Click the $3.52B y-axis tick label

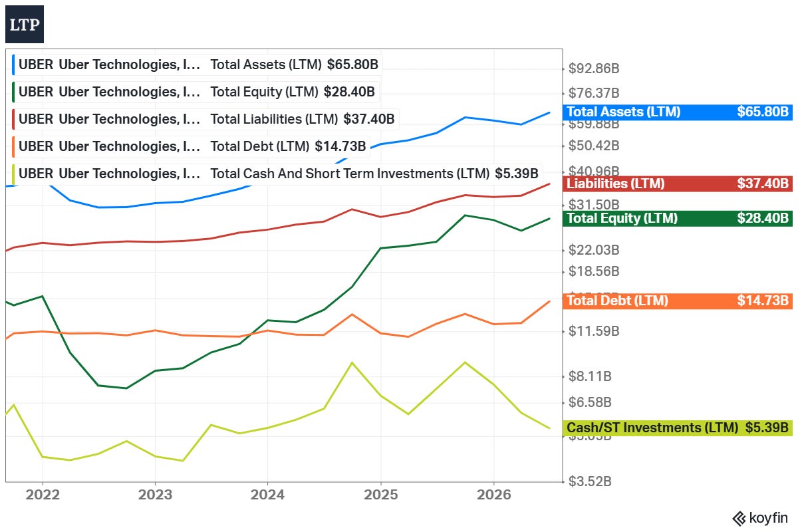[x=591, y=481]
